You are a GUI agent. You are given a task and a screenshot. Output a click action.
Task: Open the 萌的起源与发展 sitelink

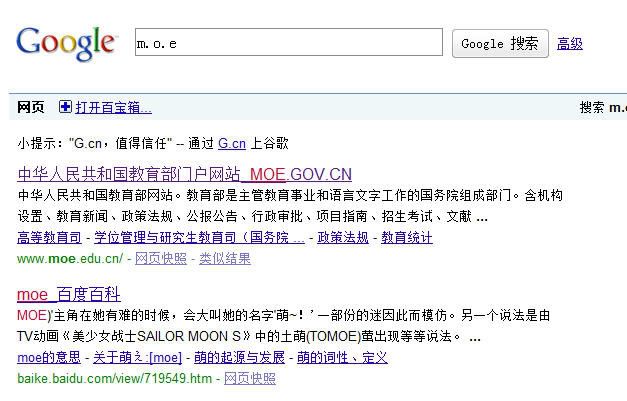(240, 357)
